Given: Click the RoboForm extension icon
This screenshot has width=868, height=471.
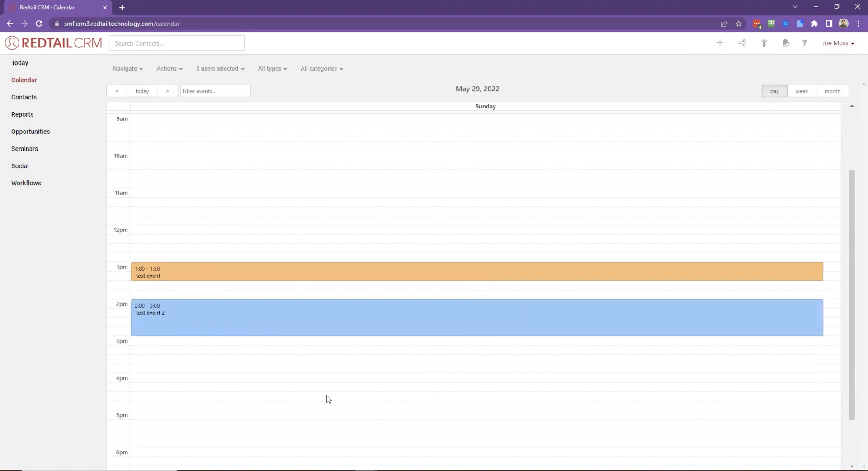Looking at the screenshot, I should click(771, 24).
